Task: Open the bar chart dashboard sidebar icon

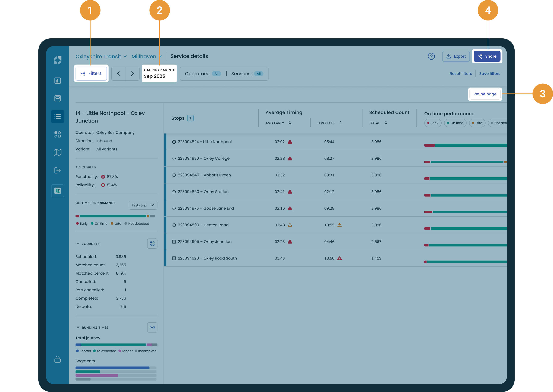Action: [57, 81]
